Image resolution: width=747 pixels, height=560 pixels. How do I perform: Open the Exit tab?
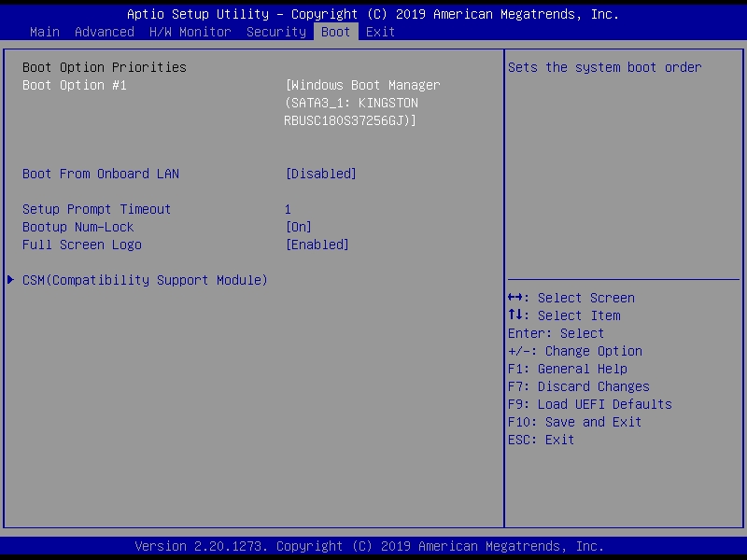tap(380, 32)
